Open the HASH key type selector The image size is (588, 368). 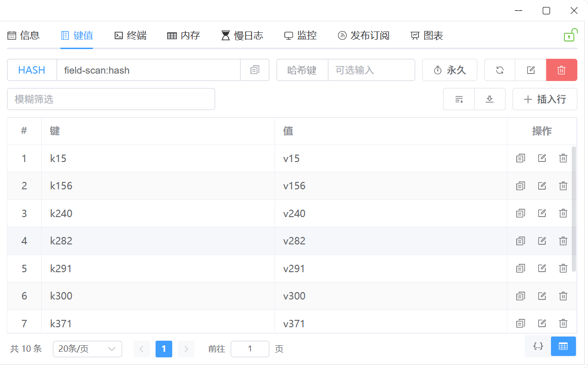coord(32,70)
